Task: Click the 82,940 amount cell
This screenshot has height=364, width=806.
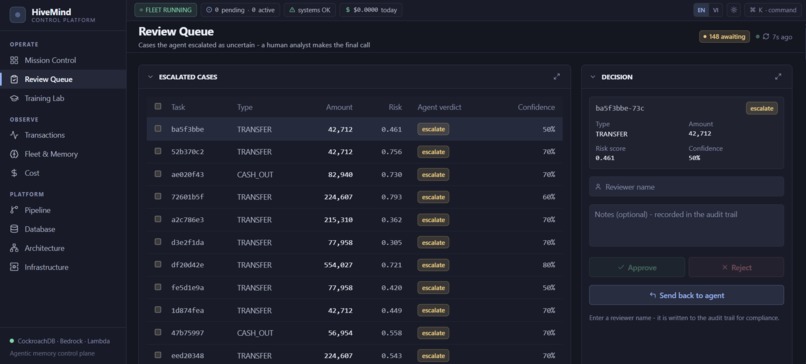Action: coord(340,174)
